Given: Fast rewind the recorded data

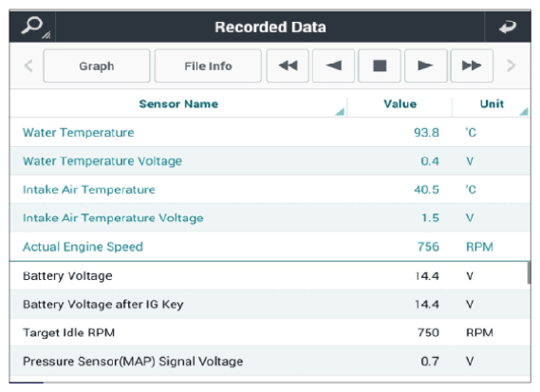Looking at the screenshot, I should coord(288,65).
